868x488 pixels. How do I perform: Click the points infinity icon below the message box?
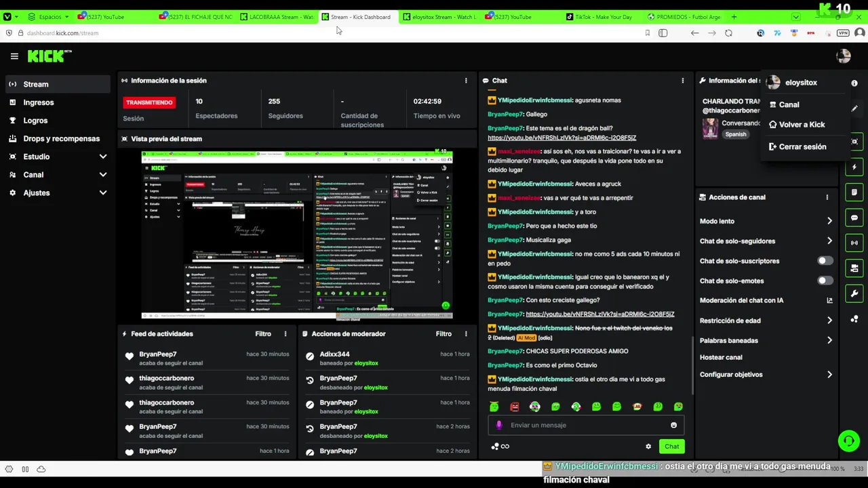500,447
